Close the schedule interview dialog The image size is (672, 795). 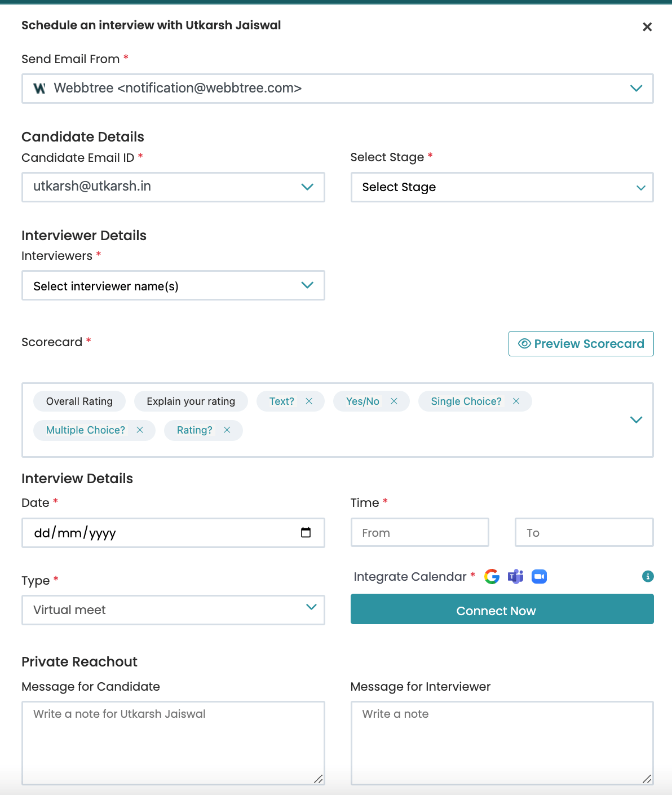[x=647, y=27]
